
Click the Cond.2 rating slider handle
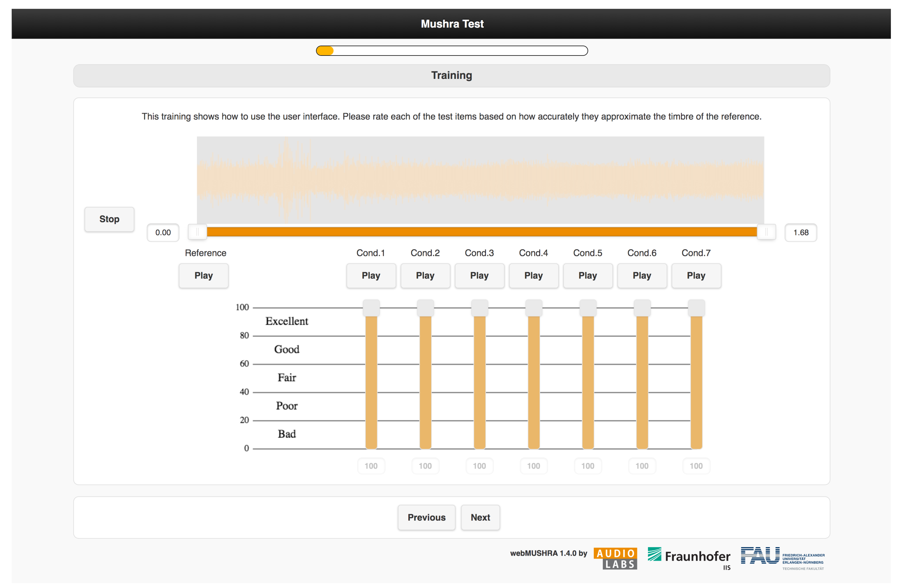click(x=425, y=308)
